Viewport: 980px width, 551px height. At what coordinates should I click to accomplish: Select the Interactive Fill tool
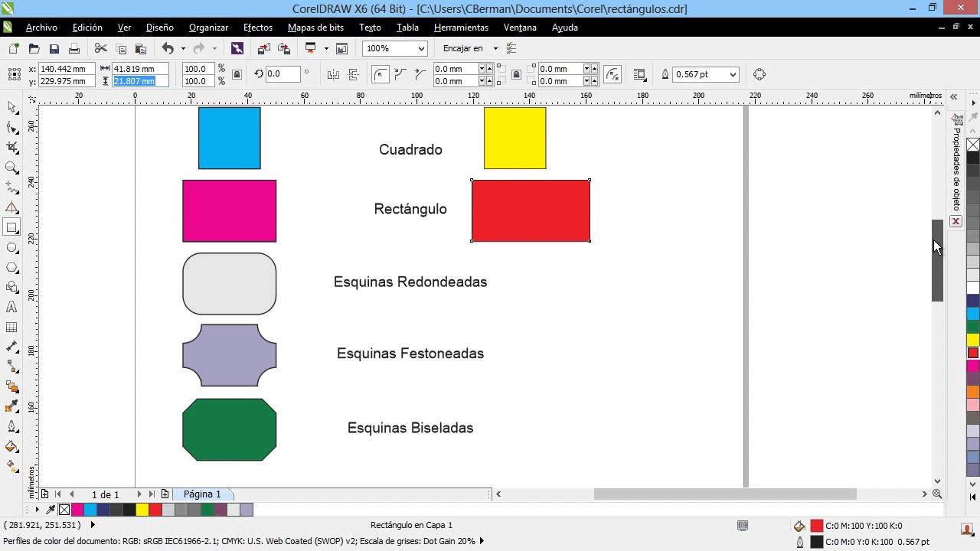point(11,465)
